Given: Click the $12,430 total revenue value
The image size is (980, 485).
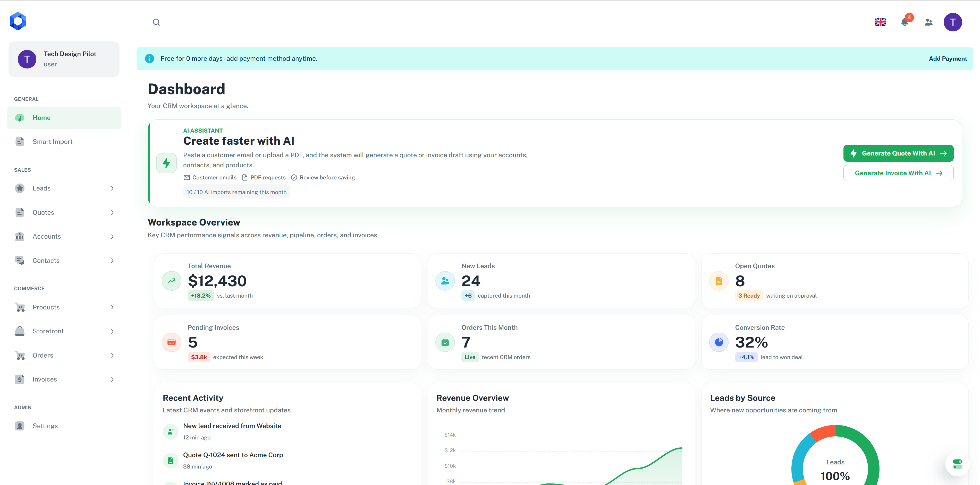Looking at the screenshot, I should 217,281.
